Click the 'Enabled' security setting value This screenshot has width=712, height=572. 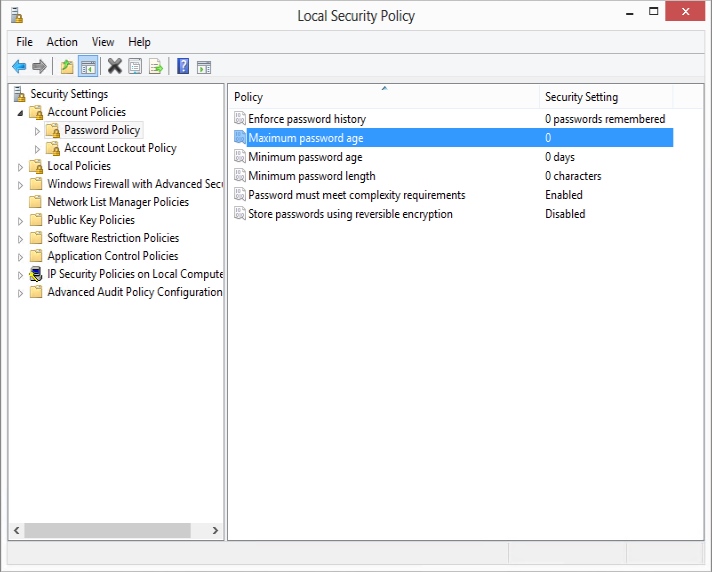[x=564, y=195]
